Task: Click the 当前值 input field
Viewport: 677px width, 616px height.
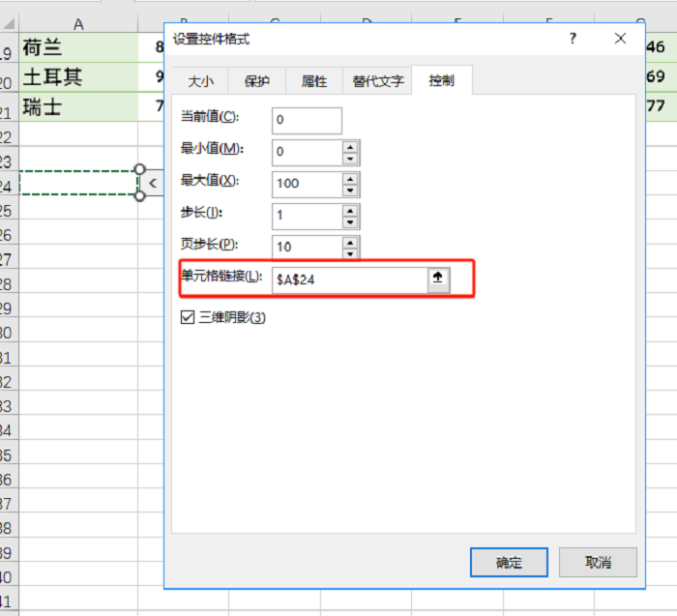Action: coord(307,120)
